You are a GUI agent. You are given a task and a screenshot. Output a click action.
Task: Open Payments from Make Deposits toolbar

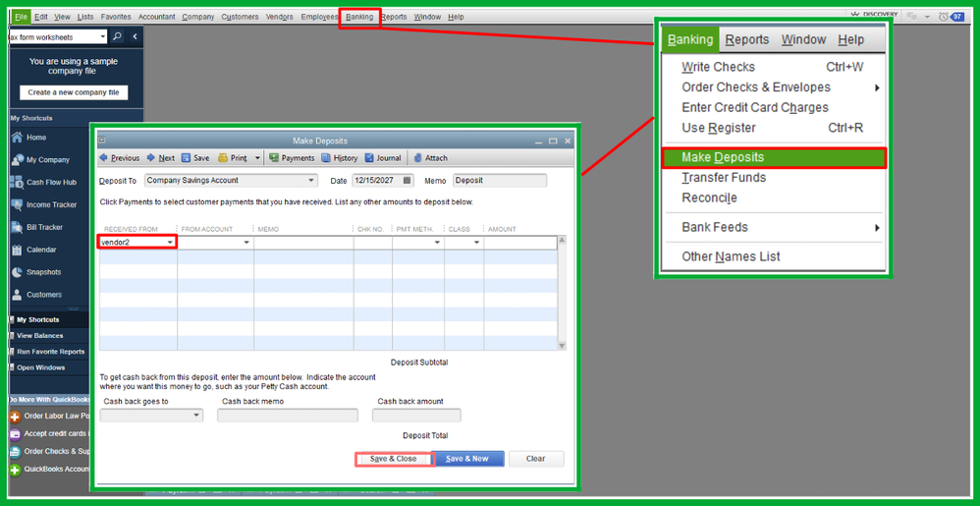click(292, 158)
